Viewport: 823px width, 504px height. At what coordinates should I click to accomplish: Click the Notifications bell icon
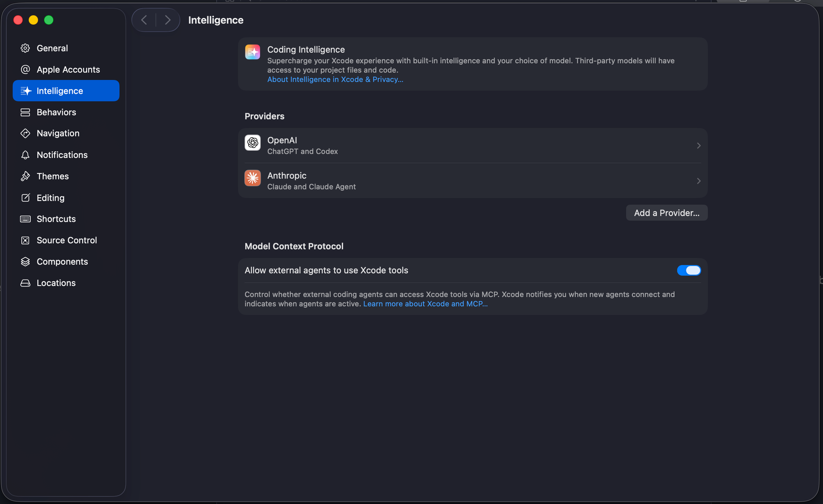(x=25, y=155)
